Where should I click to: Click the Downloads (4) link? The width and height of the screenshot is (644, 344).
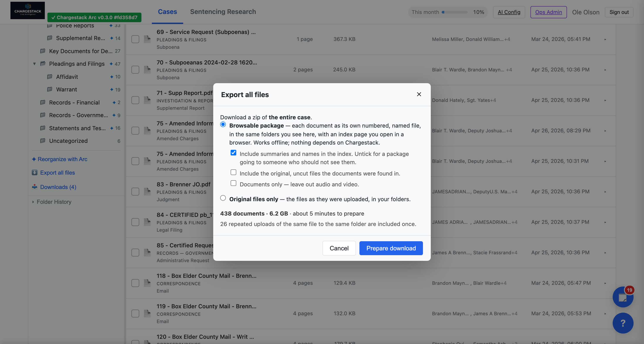click(58, 187)
